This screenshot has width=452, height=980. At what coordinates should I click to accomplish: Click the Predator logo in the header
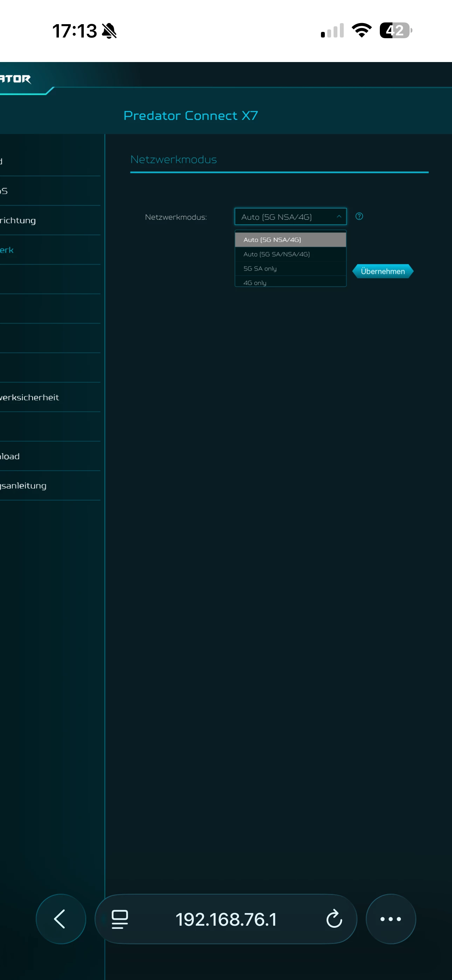point(15,79)
